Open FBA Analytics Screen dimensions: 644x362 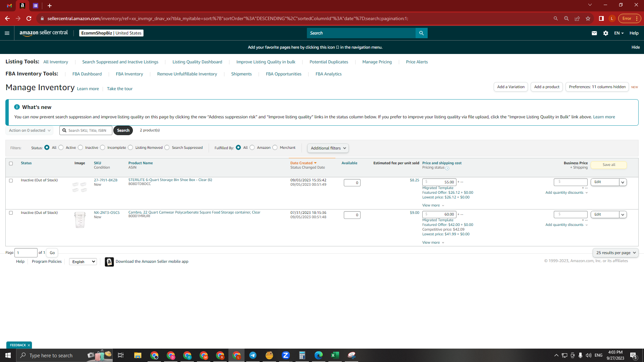pyautogui.click(x=328, y=74)
